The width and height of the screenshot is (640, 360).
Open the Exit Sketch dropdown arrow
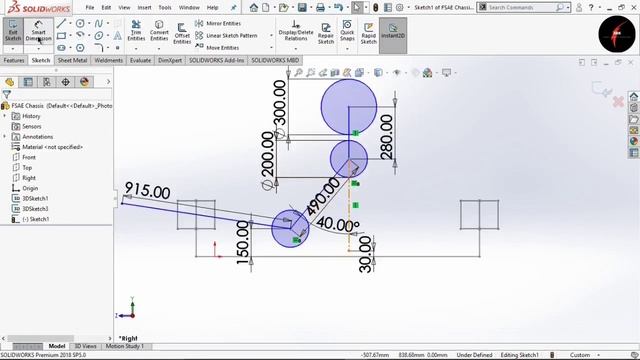pos(13,49)
